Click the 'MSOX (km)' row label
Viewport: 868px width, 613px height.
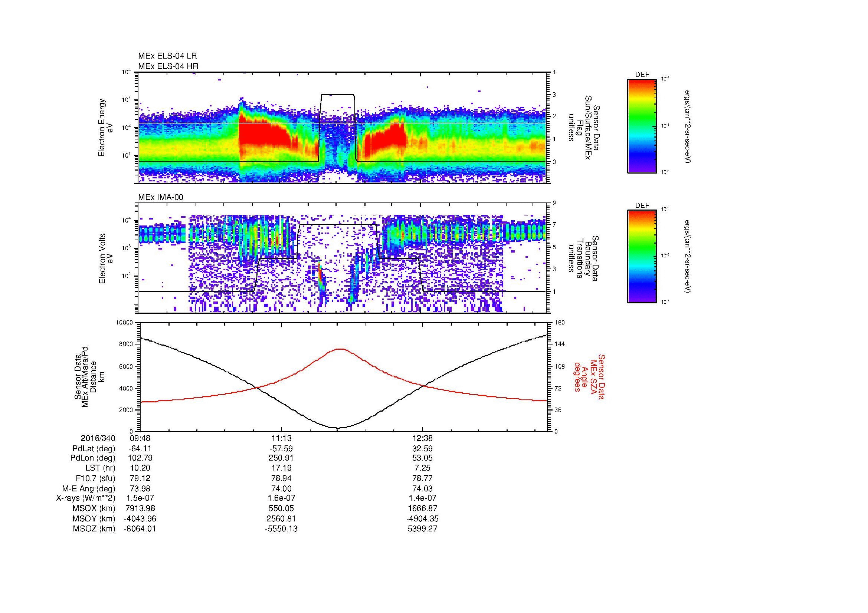coord(94,508)
